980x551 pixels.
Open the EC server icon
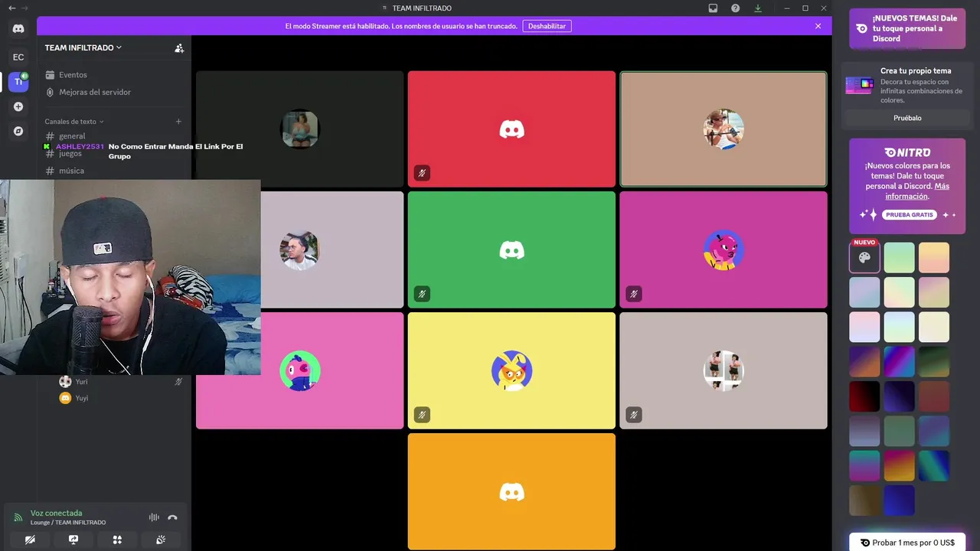coord(18,57)
